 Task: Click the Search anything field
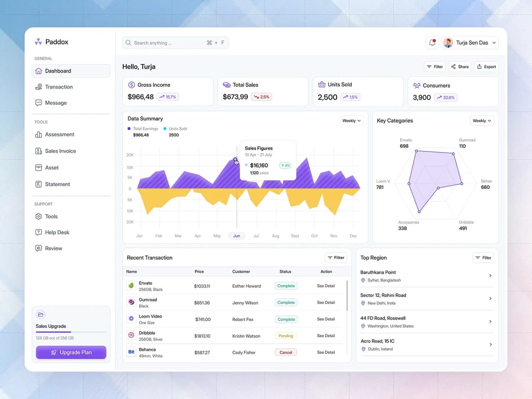point(175,43)
